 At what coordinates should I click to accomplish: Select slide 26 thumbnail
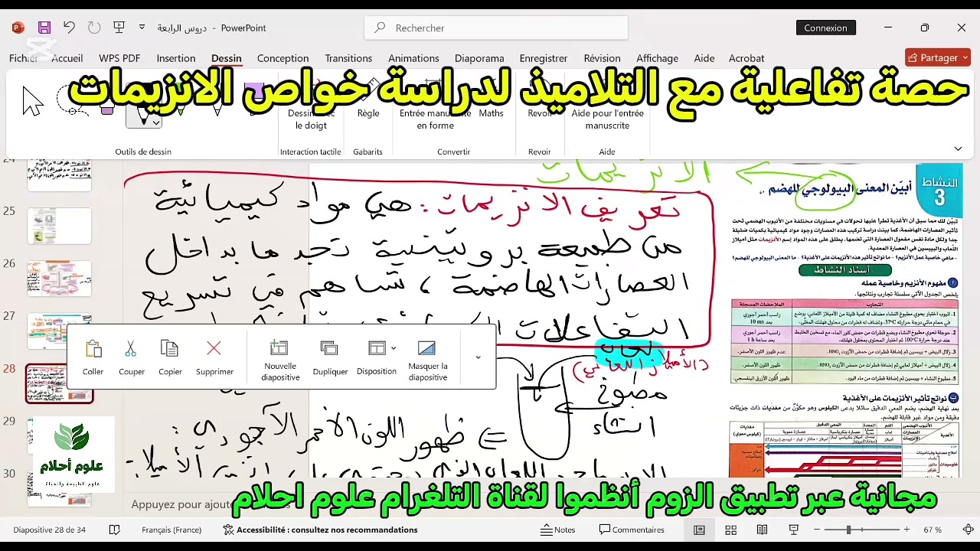point(60,279)
